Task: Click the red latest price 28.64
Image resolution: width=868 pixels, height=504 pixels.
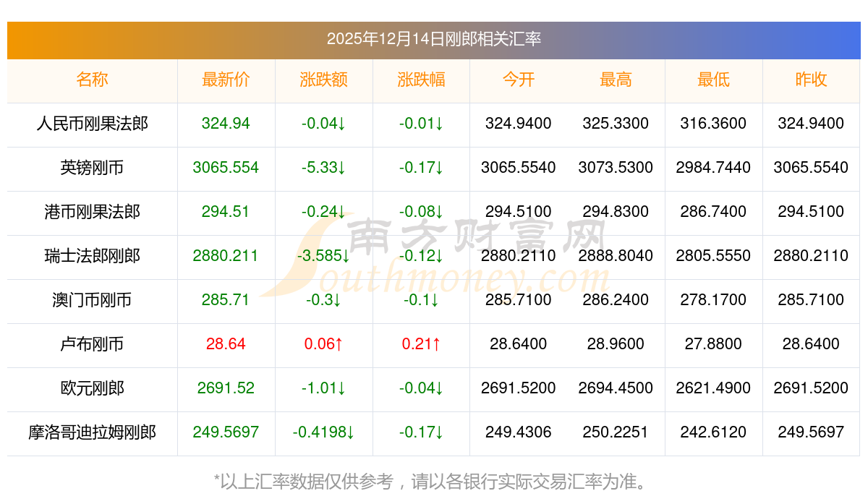Action: pyautogui.click(x=226, y=344)
